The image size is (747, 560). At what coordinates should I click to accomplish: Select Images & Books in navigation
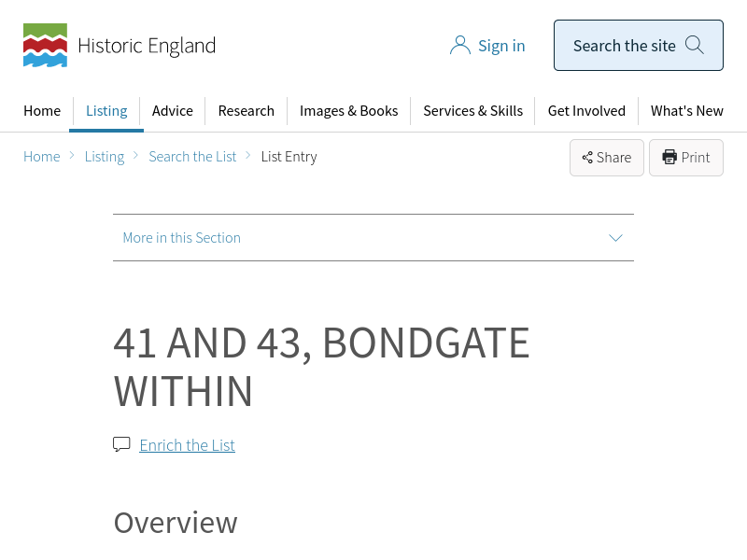pyautogui.click(x=348, y=110)
